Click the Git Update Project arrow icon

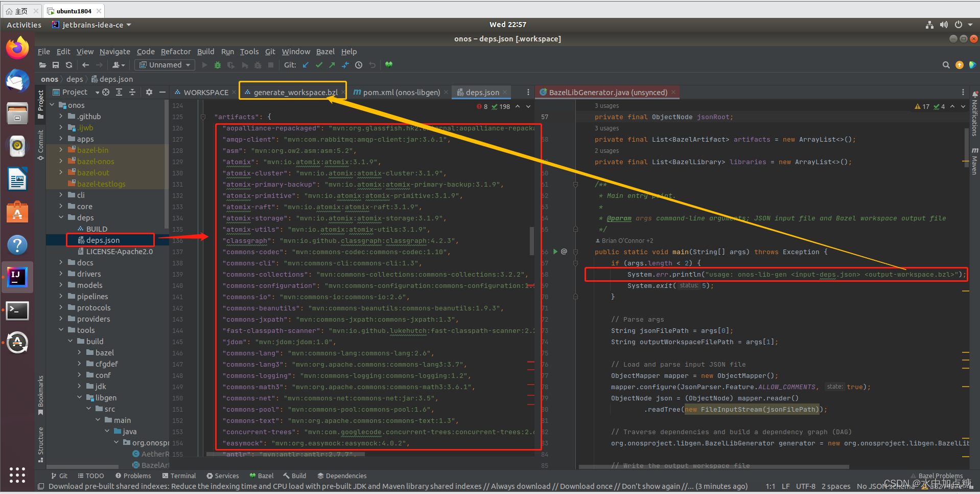tap(306, 65)
